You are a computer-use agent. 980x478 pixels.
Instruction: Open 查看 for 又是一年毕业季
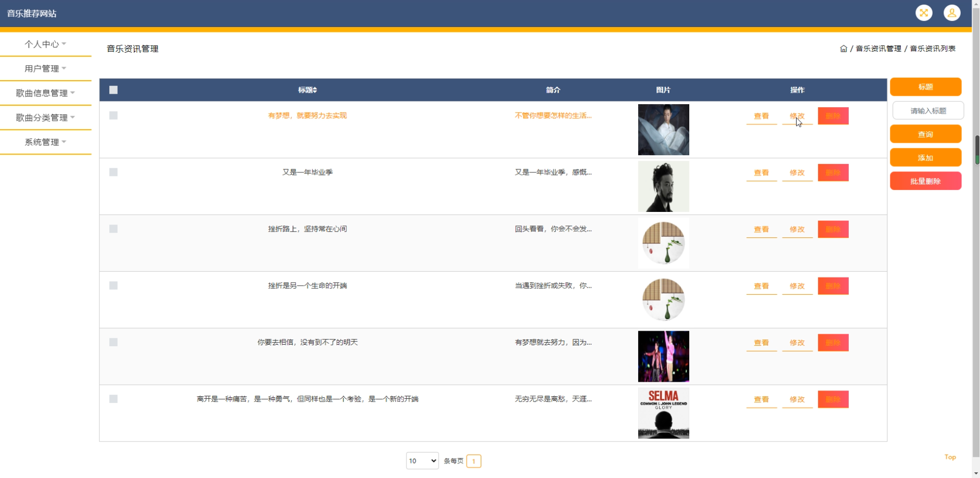pos(762,172)
